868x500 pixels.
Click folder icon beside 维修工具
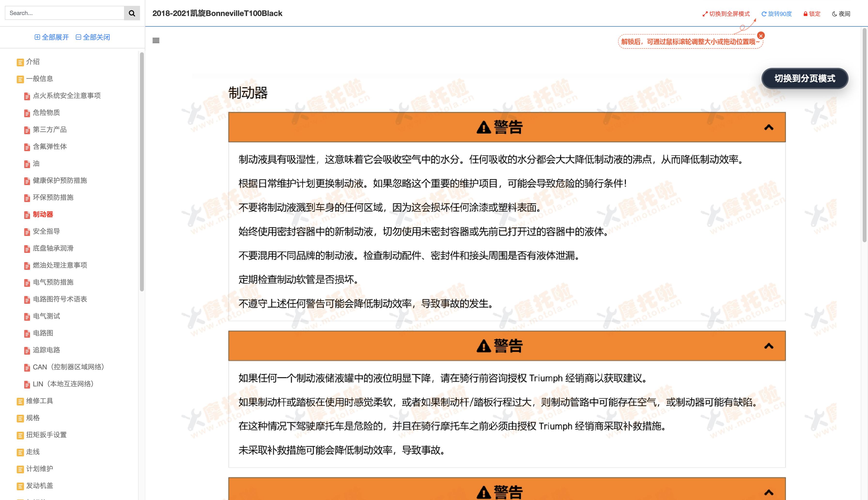(20, 401)
